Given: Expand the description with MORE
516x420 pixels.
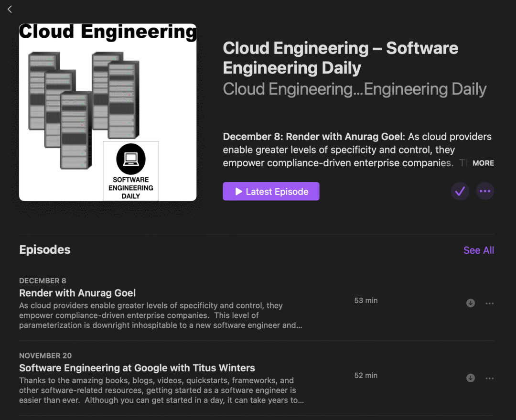Looking at the screenshot, I should click(483, 163).
